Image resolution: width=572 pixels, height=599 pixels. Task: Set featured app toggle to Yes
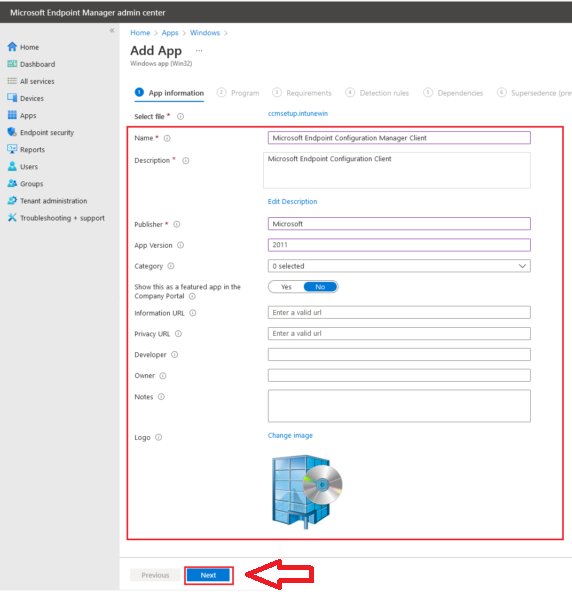pyautogui.click(x=286, y=287)
